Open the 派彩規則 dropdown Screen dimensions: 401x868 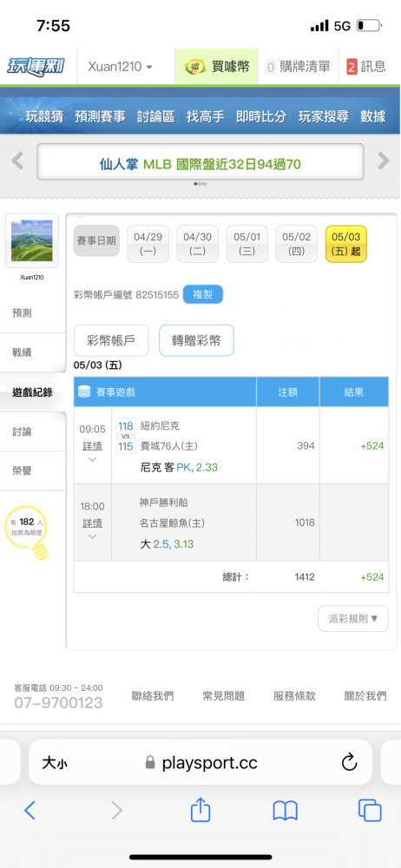coord(353,618)
